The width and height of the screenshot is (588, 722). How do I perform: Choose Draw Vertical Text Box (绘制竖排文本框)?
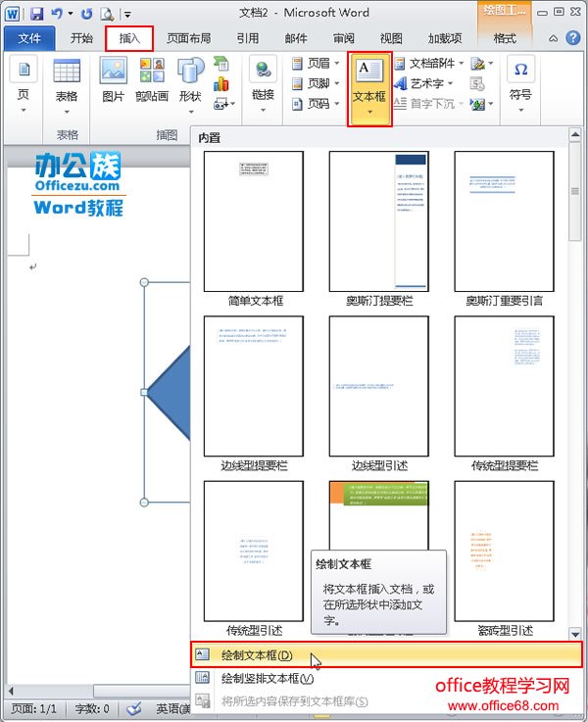(x=386, y=678)
